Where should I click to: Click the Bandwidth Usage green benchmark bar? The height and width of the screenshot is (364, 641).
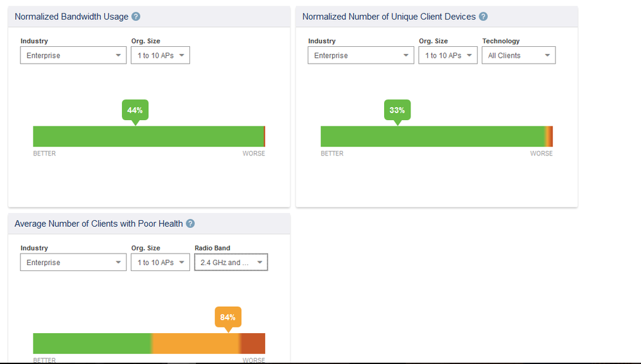149,137
